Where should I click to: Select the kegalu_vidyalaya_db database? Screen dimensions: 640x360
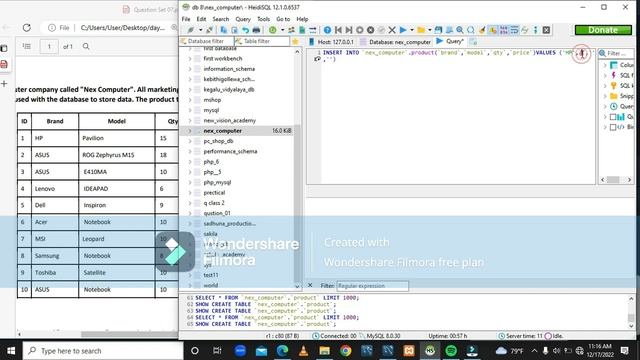coord(229,89)
